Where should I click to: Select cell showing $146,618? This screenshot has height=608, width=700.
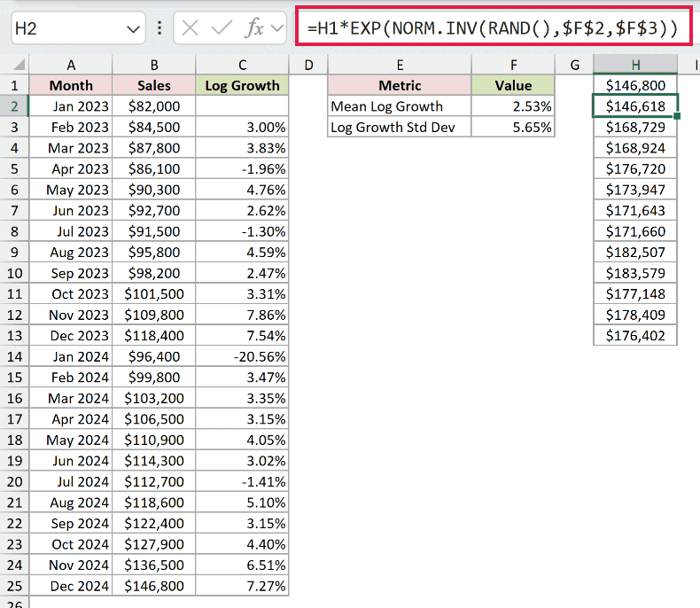[x=635, y=106]
